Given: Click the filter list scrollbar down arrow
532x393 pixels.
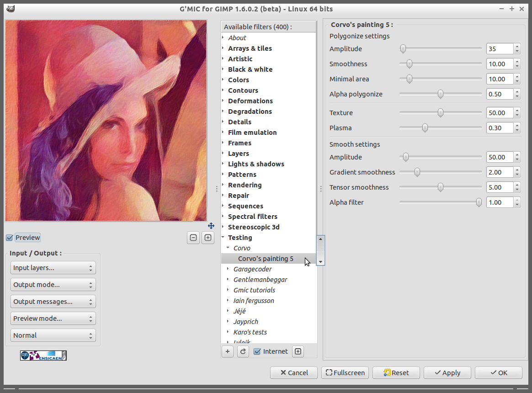Looking at the screenshot, I should (x=320, y=262).
